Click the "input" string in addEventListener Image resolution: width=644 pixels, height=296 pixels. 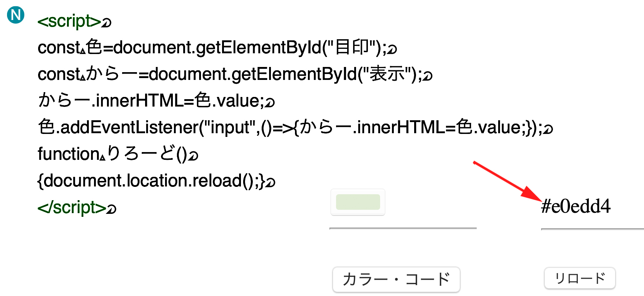(229, 128)
